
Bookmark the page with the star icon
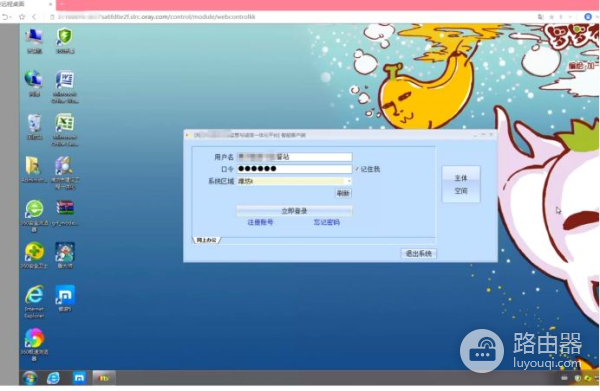tap(22, 17)
